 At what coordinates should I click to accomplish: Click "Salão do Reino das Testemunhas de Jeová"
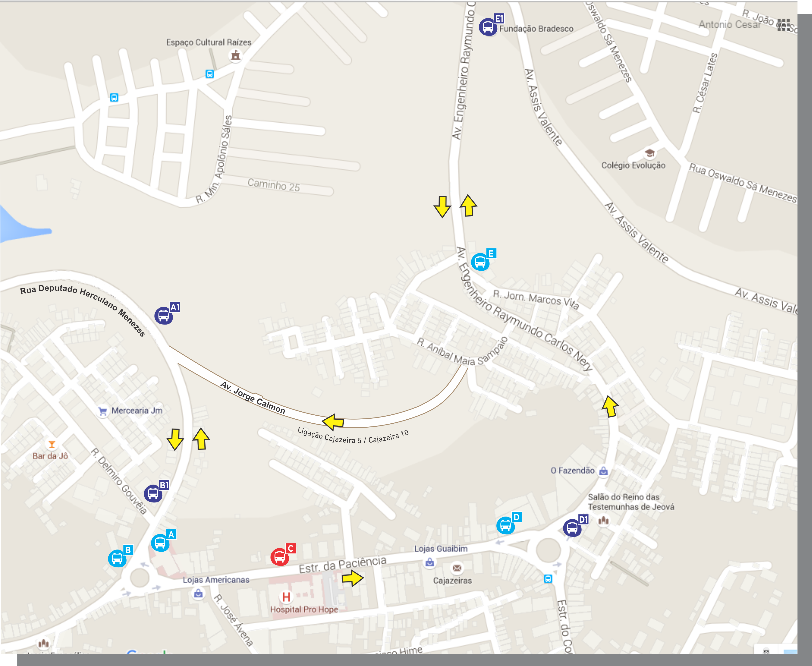631,502
